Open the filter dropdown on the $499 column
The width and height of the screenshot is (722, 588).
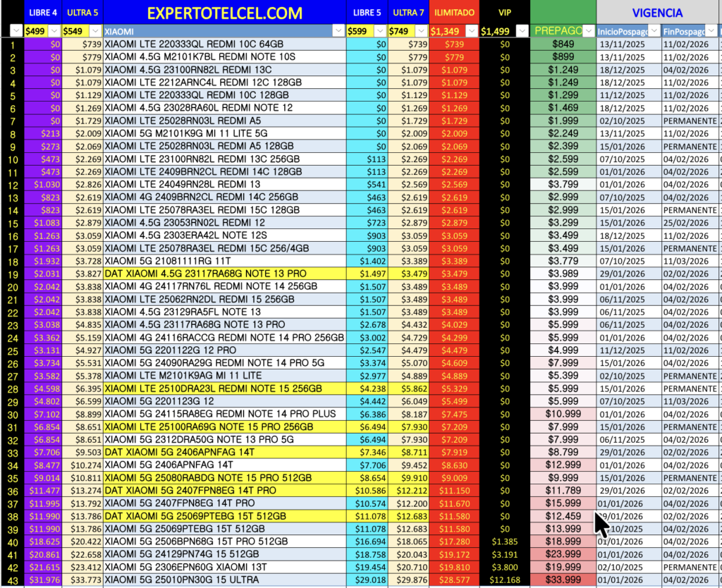[x=54, y=31]
